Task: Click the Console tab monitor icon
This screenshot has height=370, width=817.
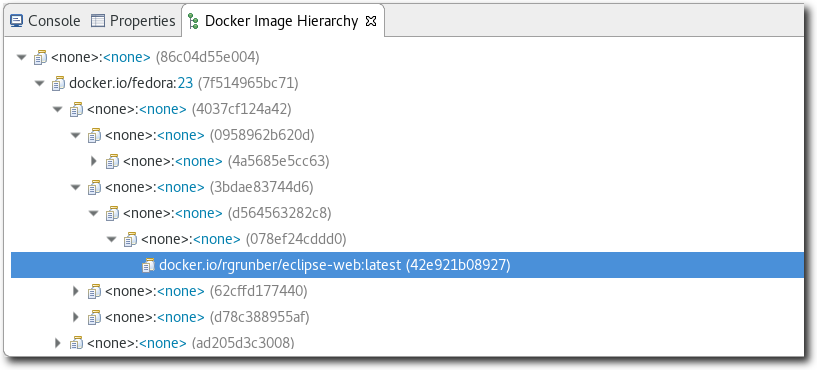Action: click(17, 21)
